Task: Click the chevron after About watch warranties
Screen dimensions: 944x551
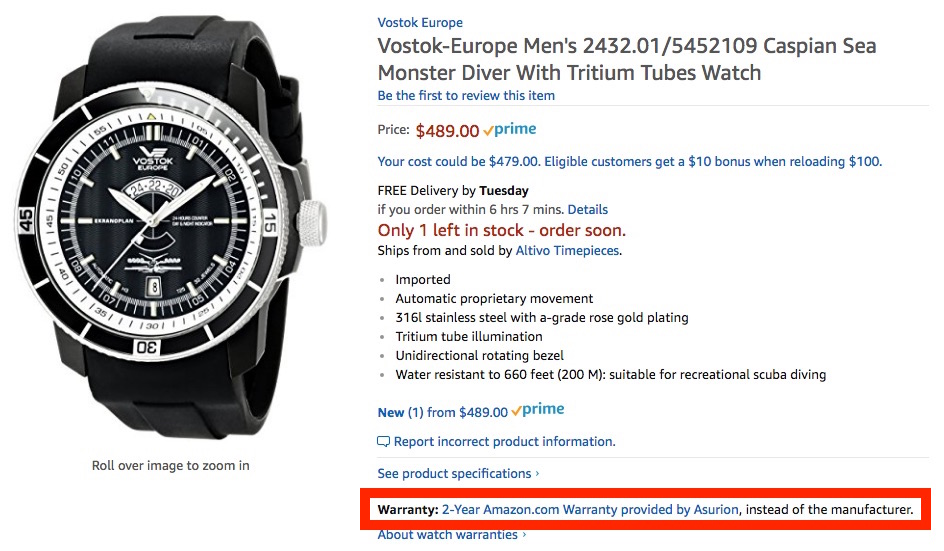Action: (523, 535)
